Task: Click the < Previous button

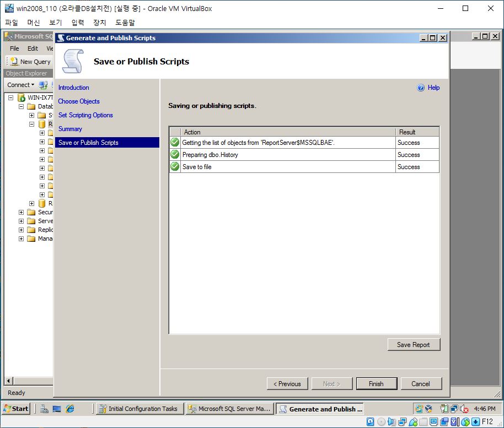Action: [287, 384]
